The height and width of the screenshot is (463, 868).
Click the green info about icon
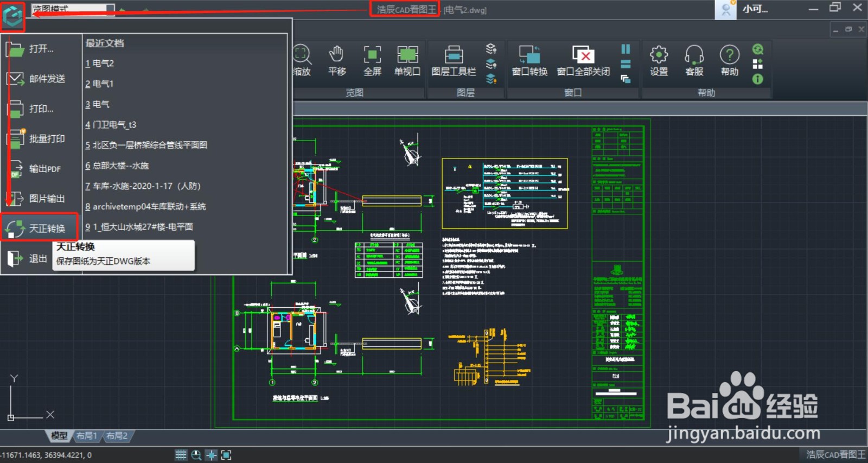[758, 79]
